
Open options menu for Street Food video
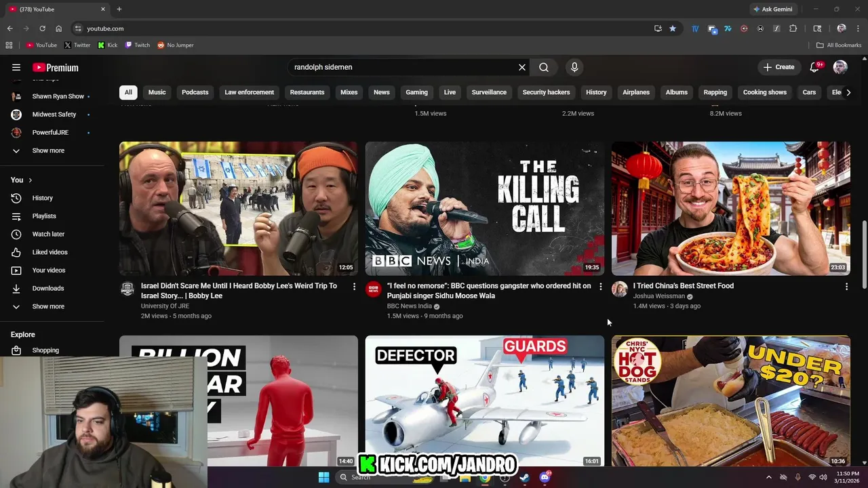tap(846, 287)
